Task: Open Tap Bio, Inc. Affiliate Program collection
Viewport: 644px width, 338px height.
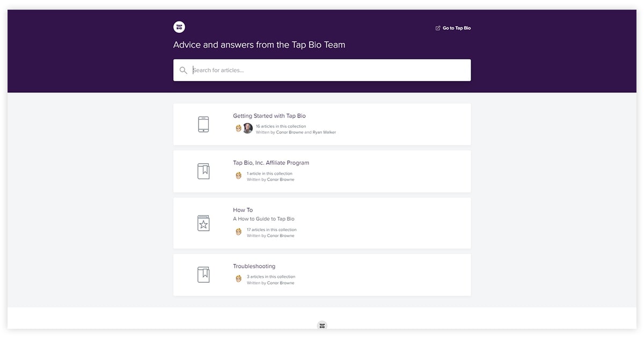Action: click(271, 163)
